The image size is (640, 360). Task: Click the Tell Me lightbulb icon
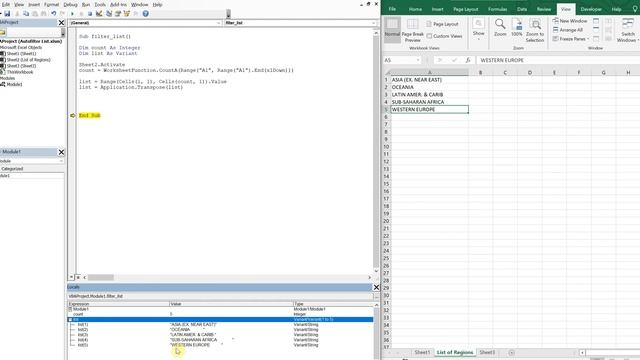click(x=635, y=9)
